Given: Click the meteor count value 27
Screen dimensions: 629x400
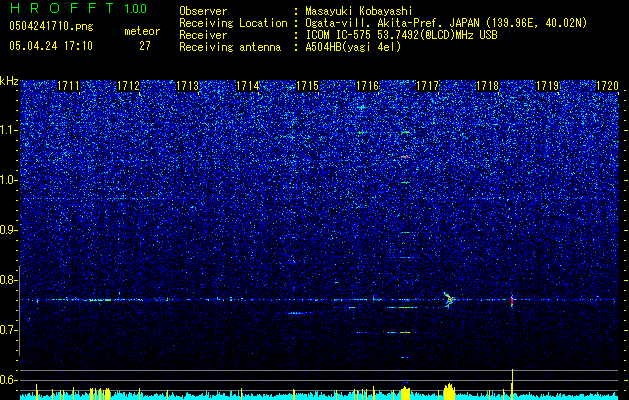Looking at the screenshot, I should pos(145,46).
